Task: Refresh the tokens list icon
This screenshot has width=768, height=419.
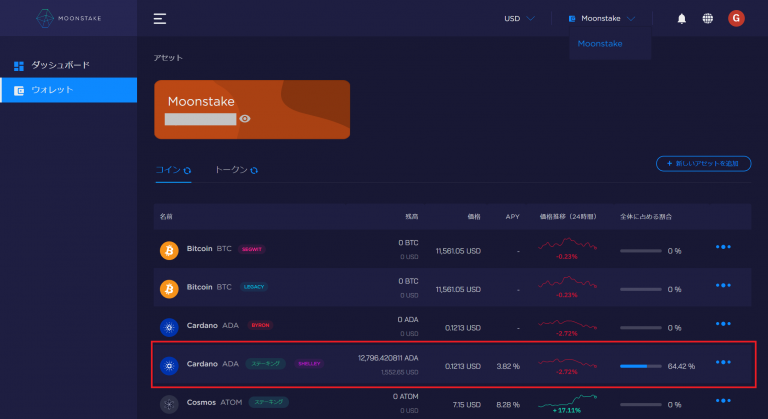Action: pos(254,171)
